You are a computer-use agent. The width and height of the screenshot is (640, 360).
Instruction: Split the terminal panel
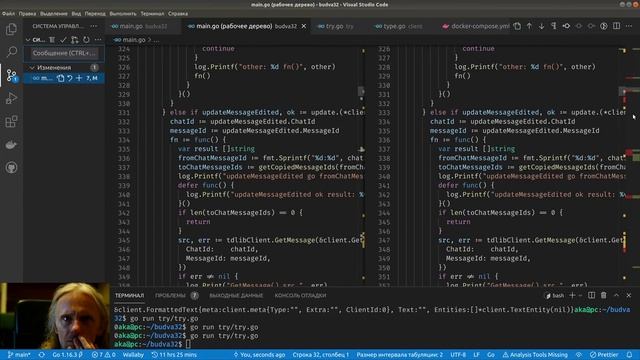click(591, 295)
